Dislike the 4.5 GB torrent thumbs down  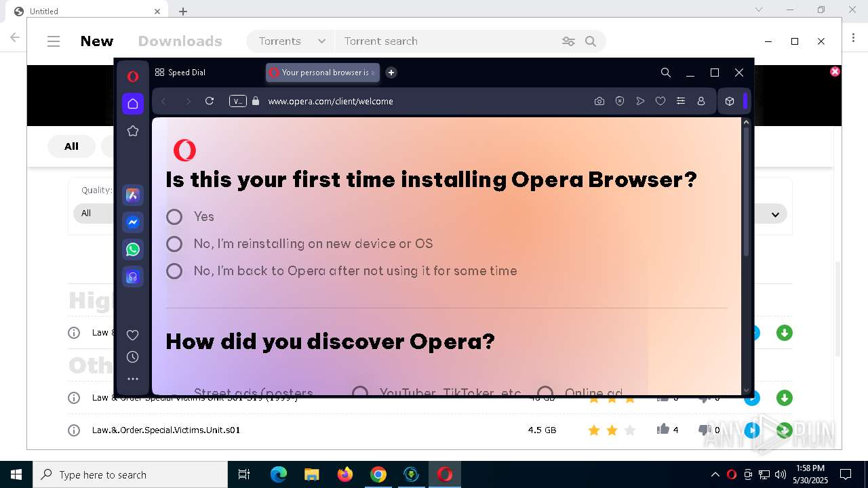pyautogui.click(x=704, y=430)
